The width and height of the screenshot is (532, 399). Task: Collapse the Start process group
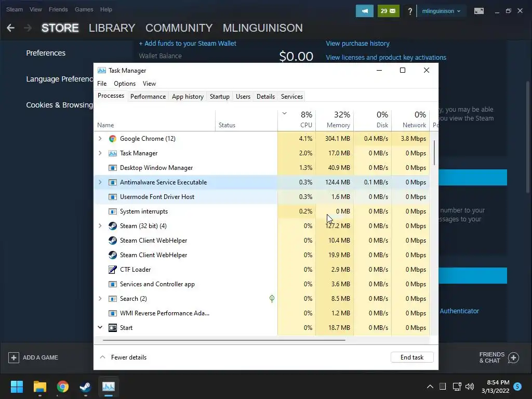tap(100, 327)
